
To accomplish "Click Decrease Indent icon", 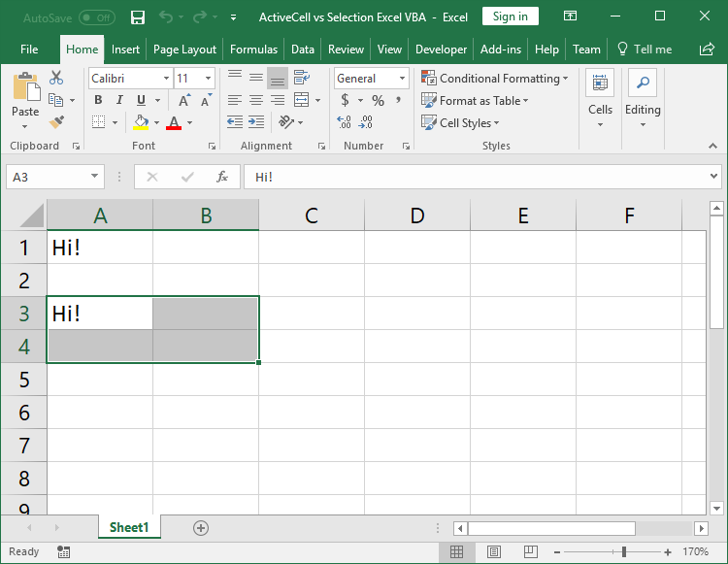I will click(x=235, y=122).
